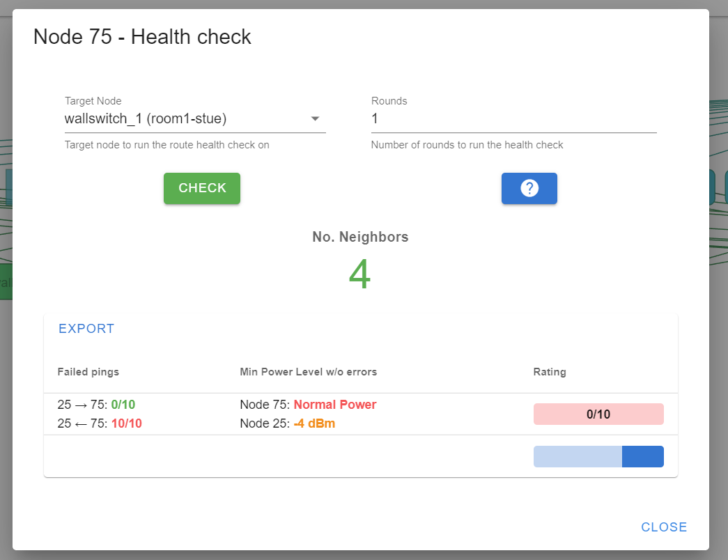Click the CLOSE link in the dialog

tap(663, 527)
